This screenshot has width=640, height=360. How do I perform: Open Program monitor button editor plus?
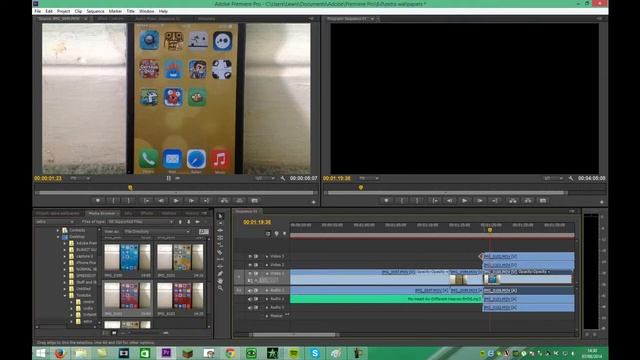pyautogui.click(x=602, y=202)
